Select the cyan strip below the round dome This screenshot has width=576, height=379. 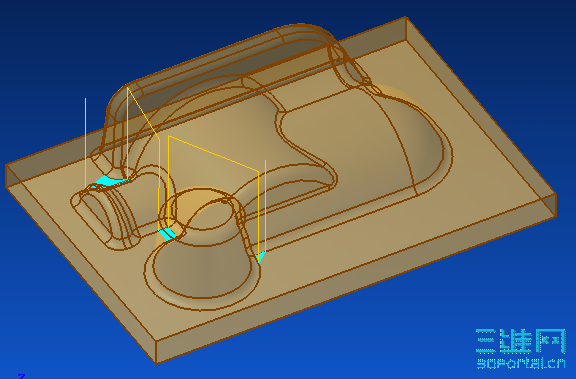(x=169, y=234)
